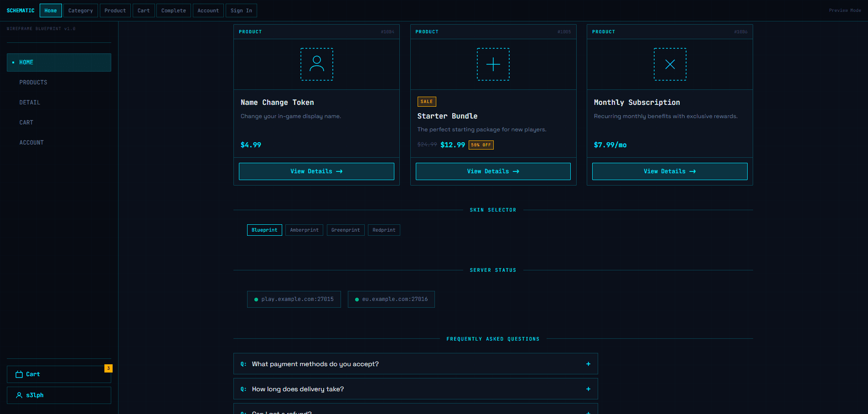868x414 pixels.
Task: Go to ACCOUNT in the sidebar
Action: click(x=59, y=143)
